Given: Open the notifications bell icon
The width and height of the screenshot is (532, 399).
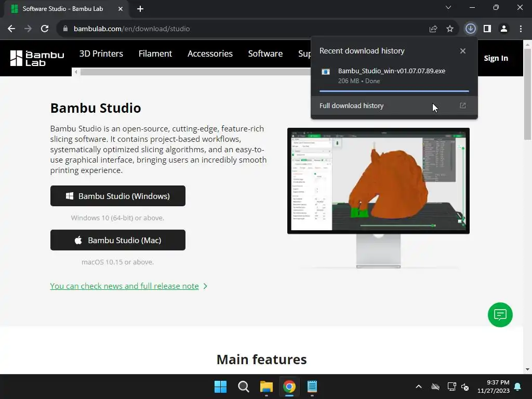Looking at the screenshot, I should [518, 387].
